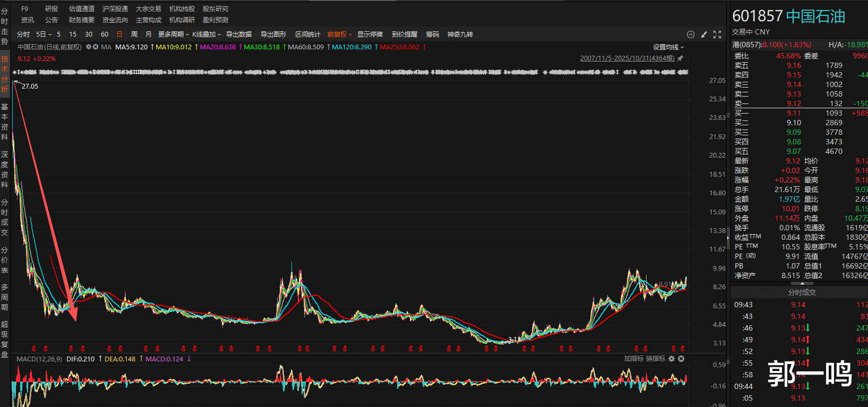The height and width of the screenshot is (407, 868).
Task: Click the 换指标 change indicator button
Action: [x=656, y=359]
